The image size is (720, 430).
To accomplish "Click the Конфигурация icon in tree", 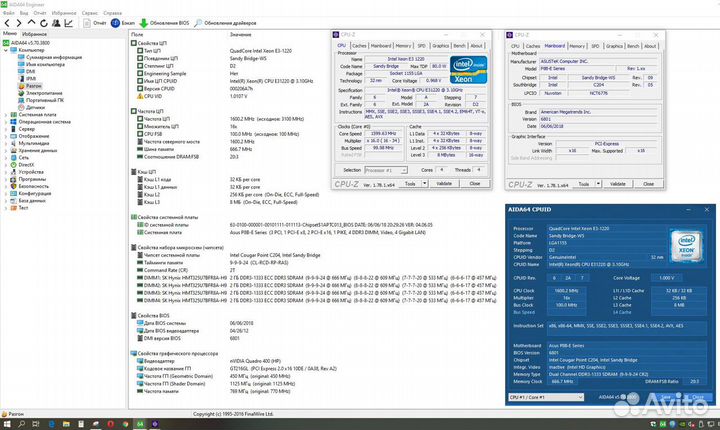I will coord(14,193).
